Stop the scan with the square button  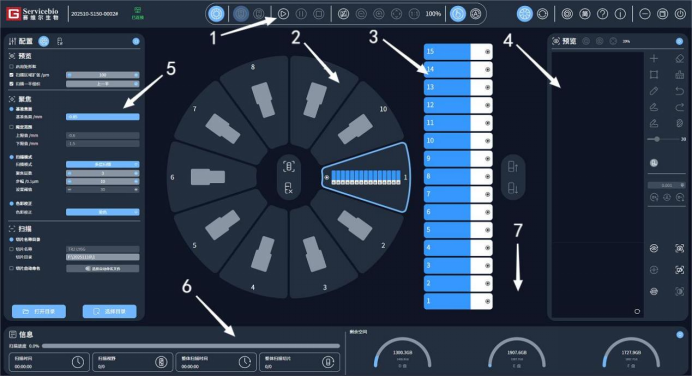tap(319, 14)
